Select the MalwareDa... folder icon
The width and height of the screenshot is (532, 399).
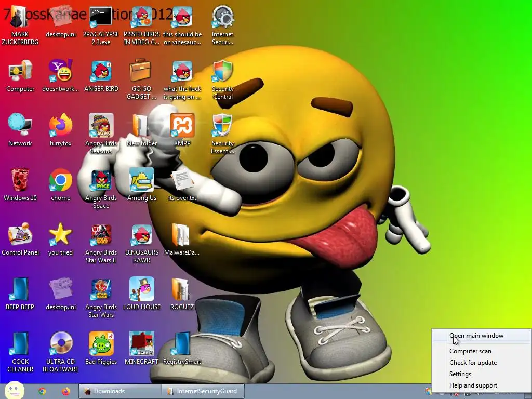point(182,240)
